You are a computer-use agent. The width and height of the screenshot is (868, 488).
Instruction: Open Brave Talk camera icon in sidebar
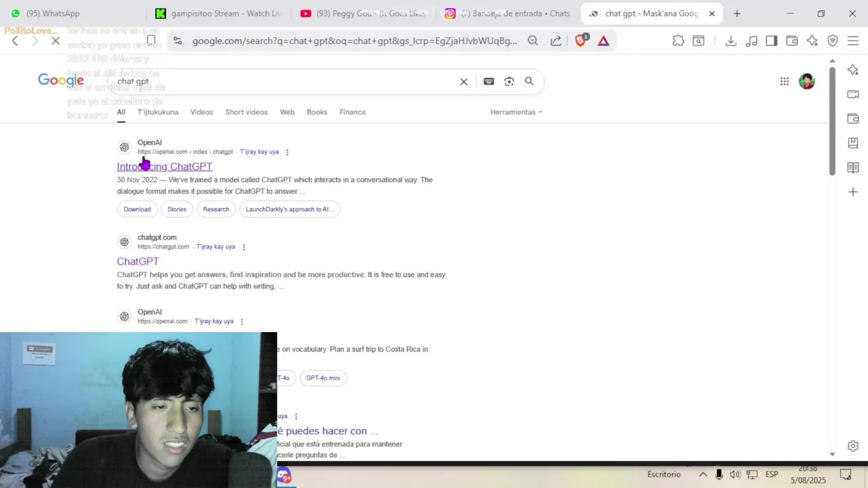tap(853, 94)
